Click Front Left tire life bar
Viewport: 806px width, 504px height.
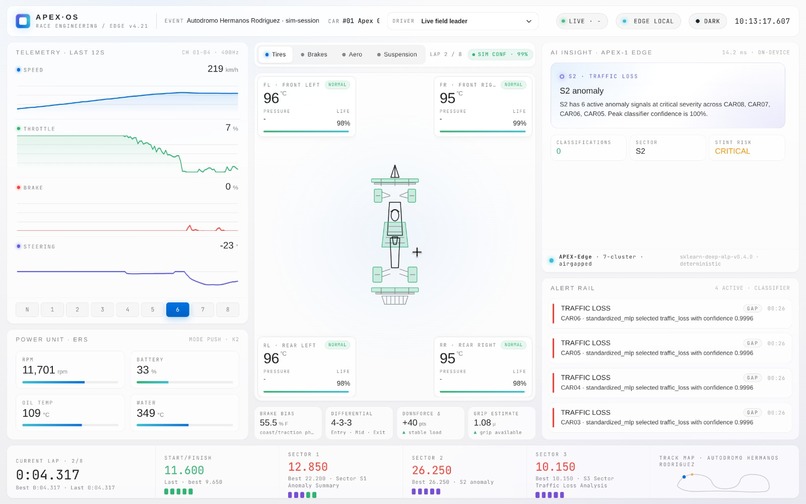point(306,131)
